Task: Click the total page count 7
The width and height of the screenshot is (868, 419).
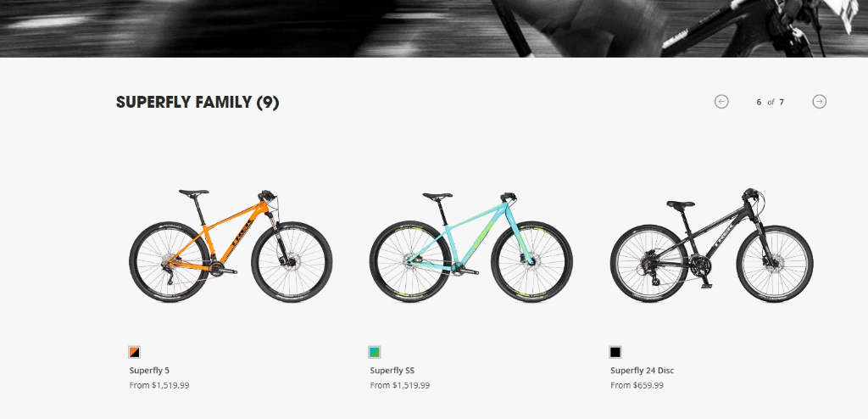Action: [782, 102]
